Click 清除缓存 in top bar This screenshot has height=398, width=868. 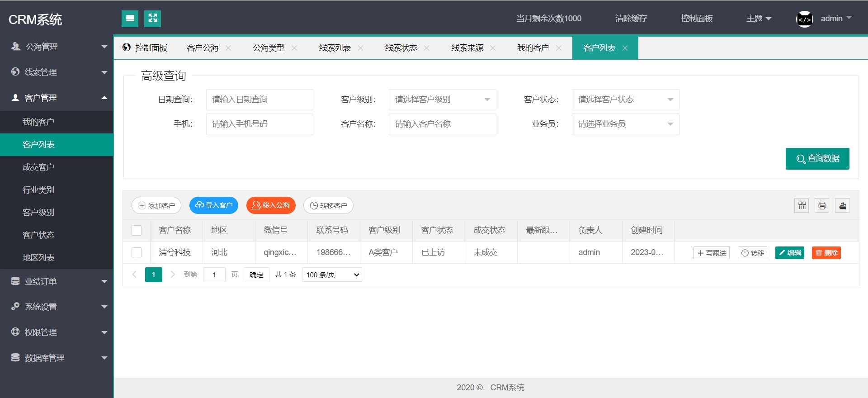[x=631, y=19]
